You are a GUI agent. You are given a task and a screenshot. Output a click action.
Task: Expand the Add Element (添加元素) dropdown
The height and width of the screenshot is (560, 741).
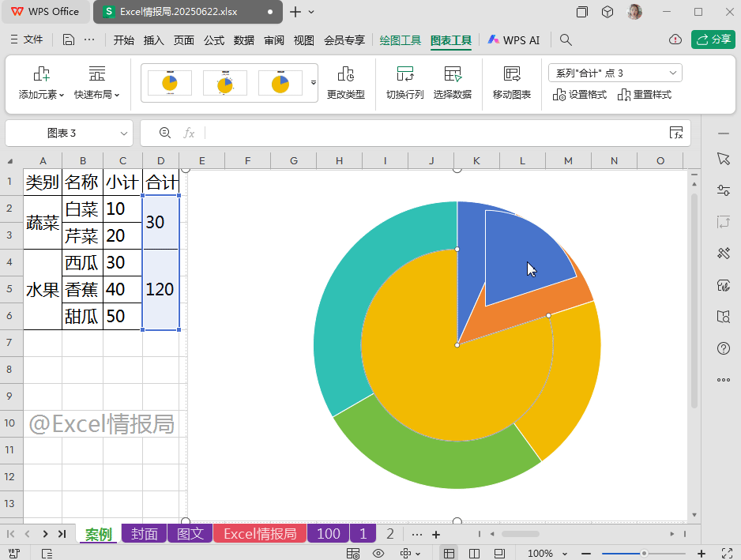(x=41, y=94)
